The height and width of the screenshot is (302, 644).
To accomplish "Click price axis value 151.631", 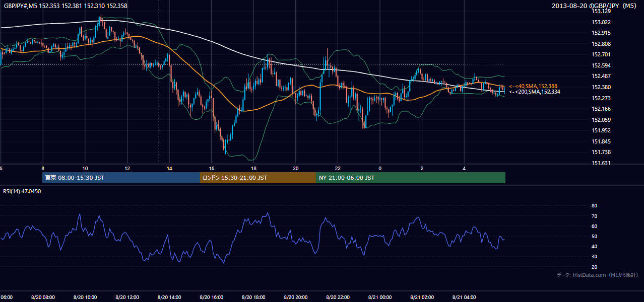I will (x=601, y=163).
